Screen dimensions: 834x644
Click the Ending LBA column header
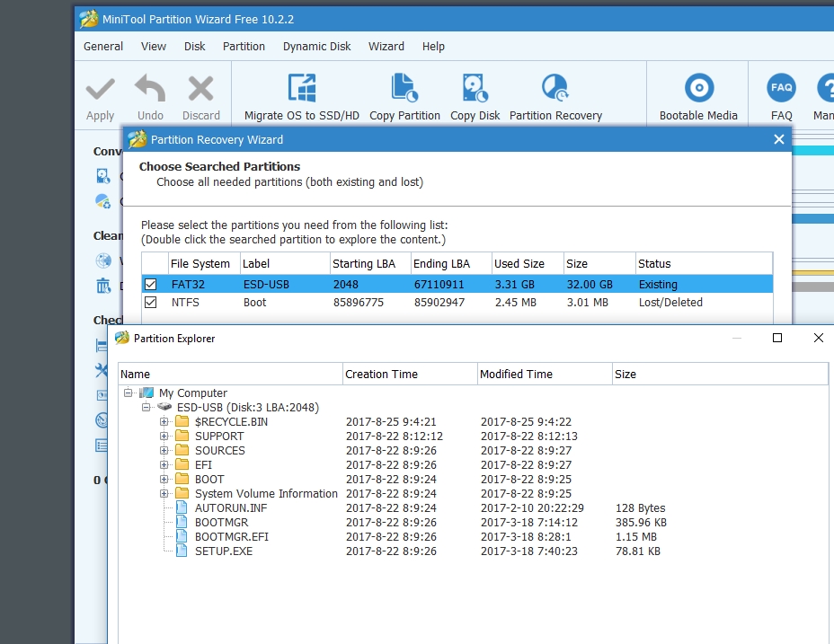coord(451,264)
